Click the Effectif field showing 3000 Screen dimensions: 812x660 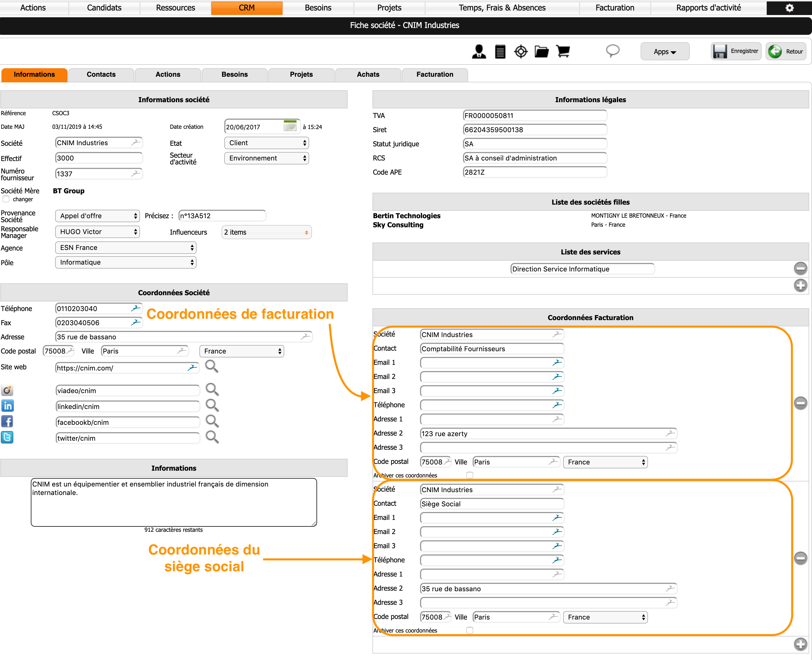tap(99, 158)
